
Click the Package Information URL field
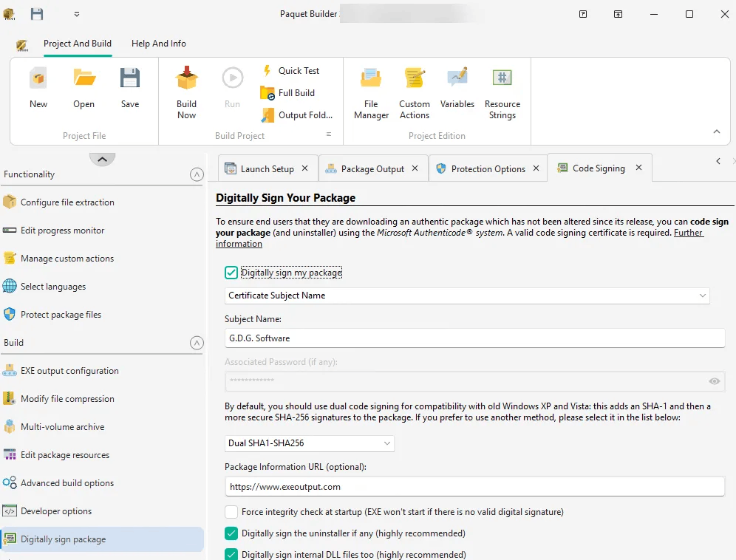coord(474,487)
